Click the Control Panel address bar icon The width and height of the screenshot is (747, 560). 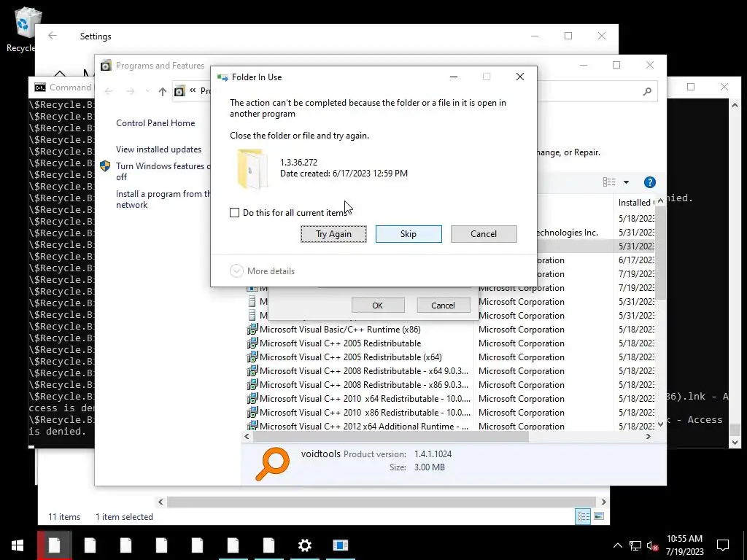[179, 91]
